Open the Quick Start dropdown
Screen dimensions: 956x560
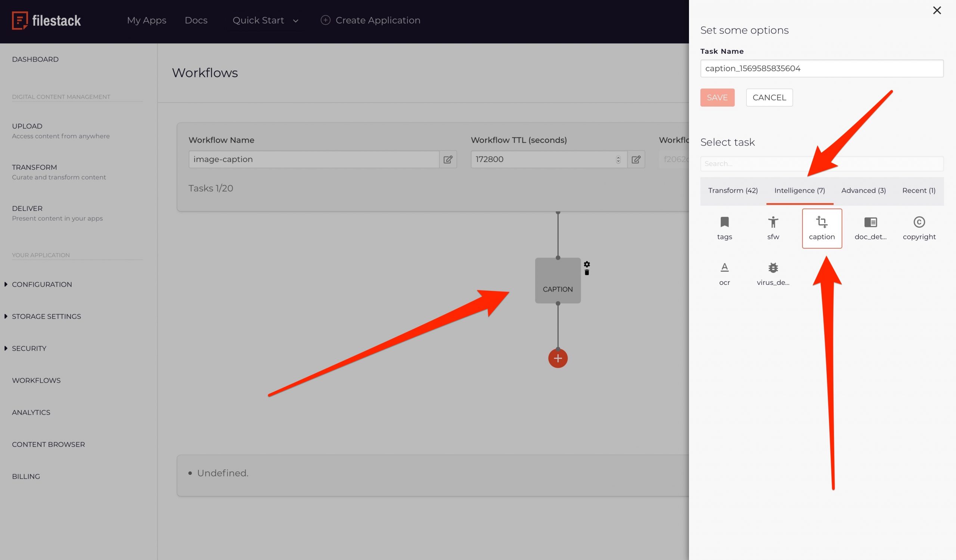coord(265,21)
